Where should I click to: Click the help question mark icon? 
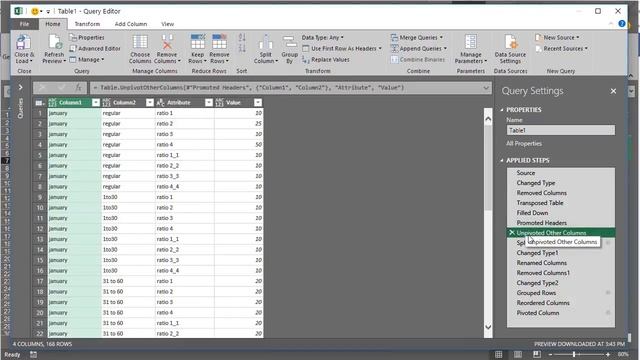(x=622, y=24)
